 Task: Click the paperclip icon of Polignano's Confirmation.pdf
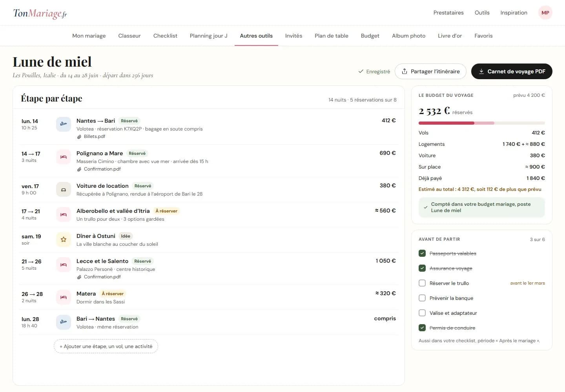pos(79,169)
